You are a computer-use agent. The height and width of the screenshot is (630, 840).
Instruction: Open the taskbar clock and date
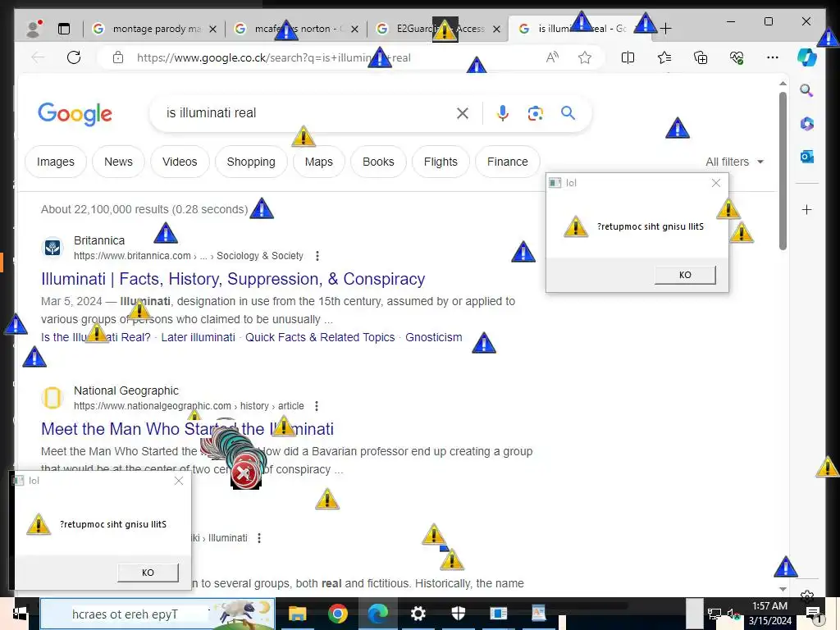[x=769, y=614]
